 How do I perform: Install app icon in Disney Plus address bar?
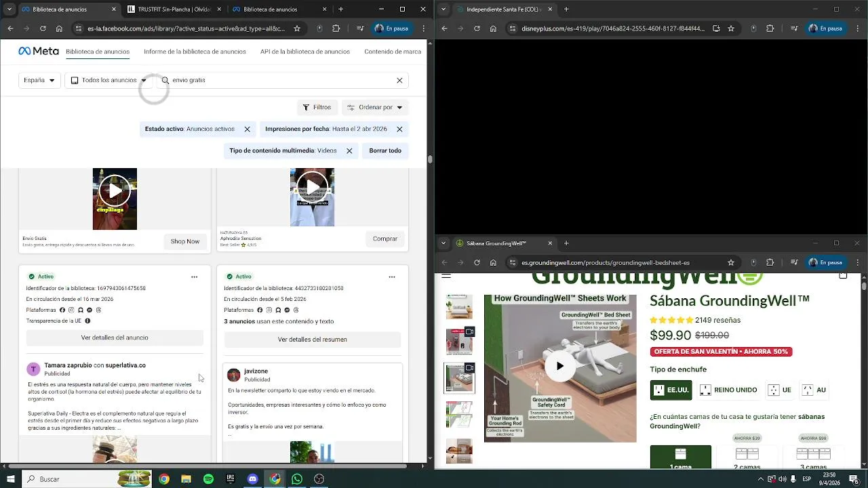[717, 28]
